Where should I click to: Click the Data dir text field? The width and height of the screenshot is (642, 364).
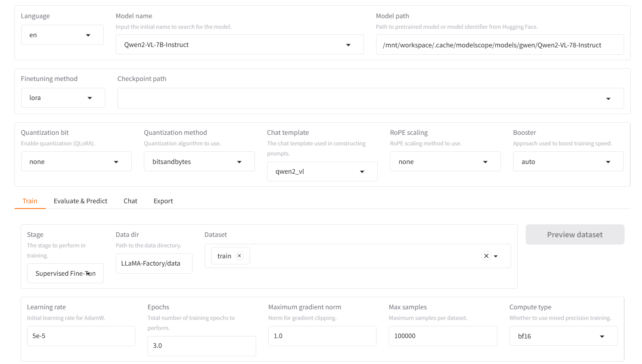click(154, 264)
